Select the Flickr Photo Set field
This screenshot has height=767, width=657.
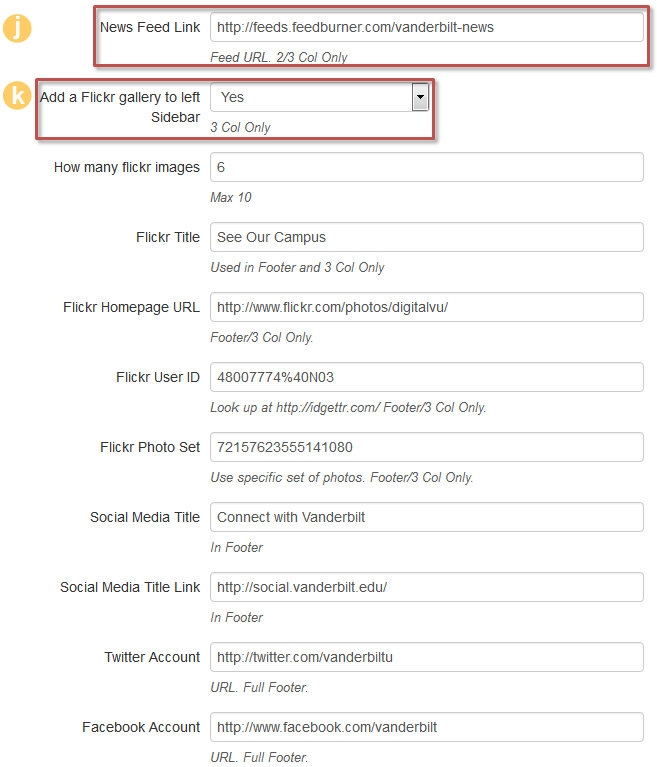pyautogui.click(x=426, y=447)
